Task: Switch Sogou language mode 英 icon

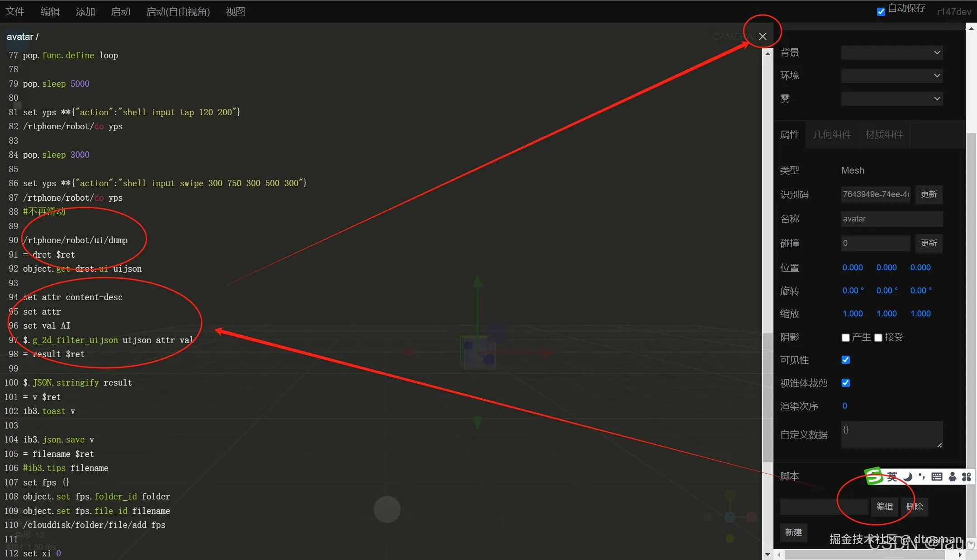Action: pos(892,476)
